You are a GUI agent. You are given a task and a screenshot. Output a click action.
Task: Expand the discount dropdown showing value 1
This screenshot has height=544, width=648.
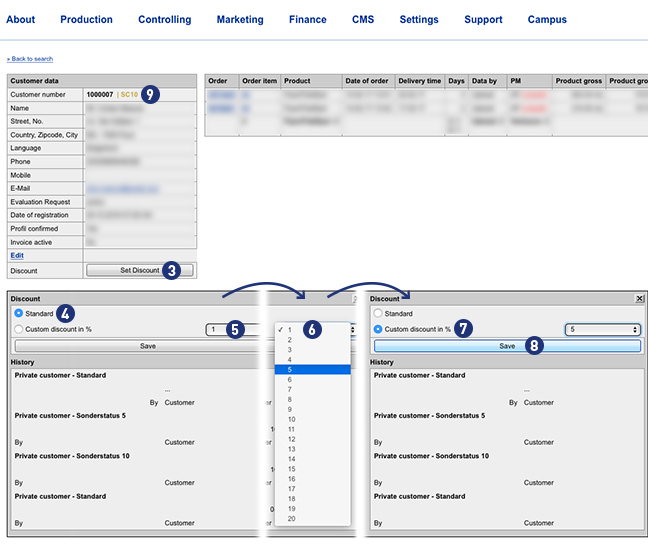point(228,329)
